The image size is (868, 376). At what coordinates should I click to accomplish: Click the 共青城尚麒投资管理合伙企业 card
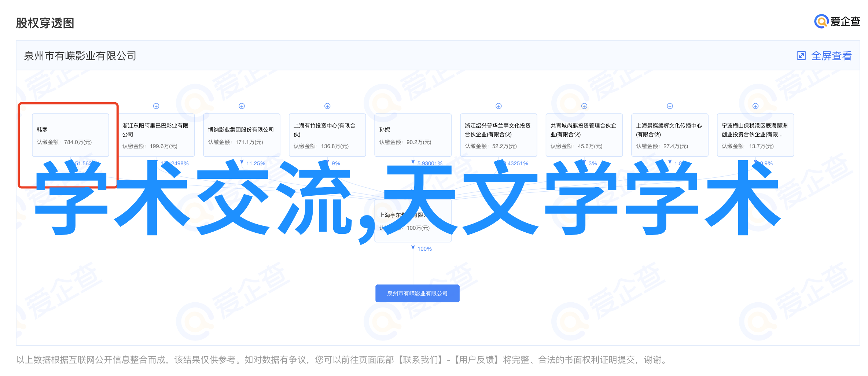pos(584,135)
